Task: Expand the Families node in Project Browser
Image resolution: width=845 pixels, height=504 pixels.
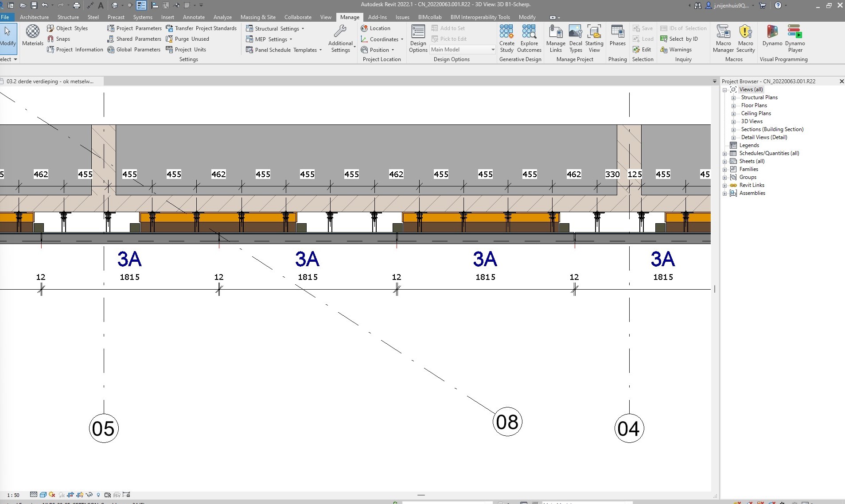Action: [x=725, y=170]
